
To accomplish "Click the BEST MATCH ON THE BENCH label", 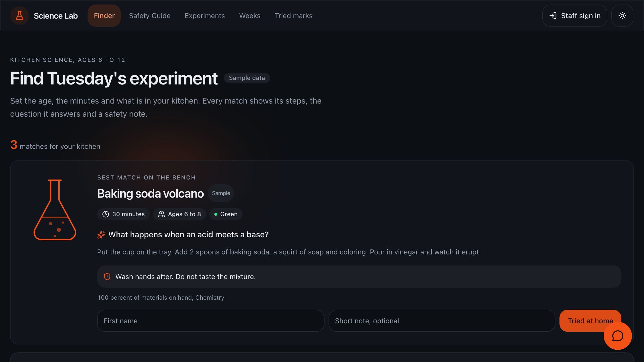I will pyautogui.click(x=146, y=177).
